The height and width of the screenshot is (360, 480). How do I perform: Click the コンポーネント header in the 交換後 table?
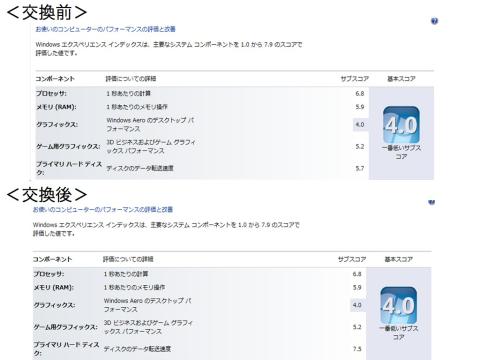53,259
